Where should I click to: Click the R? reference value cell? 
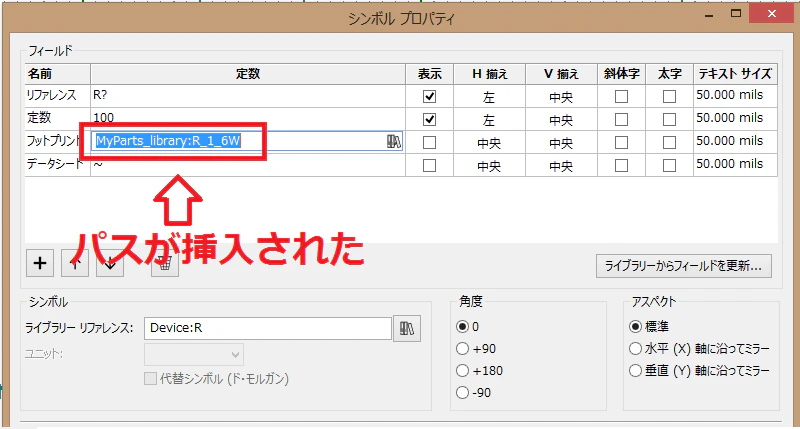click(248, 95)
